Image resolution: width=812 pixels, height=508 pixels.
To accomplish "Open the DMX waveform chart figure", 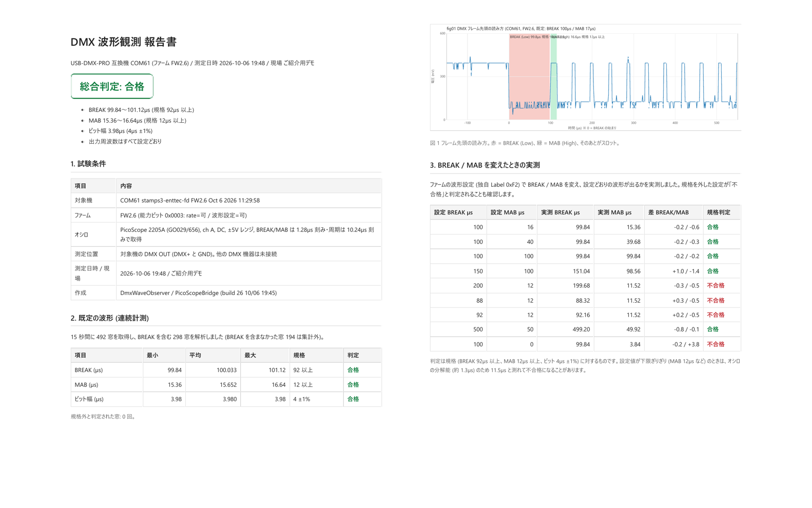I will coord(585,77).
